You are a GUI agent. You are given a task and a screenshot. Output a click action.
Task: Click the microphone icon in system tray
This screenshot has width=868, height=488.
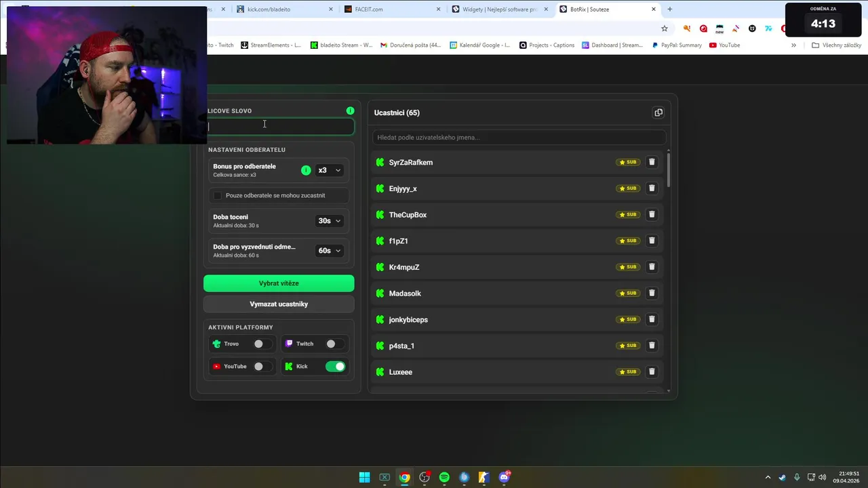(x=797, y=477)
